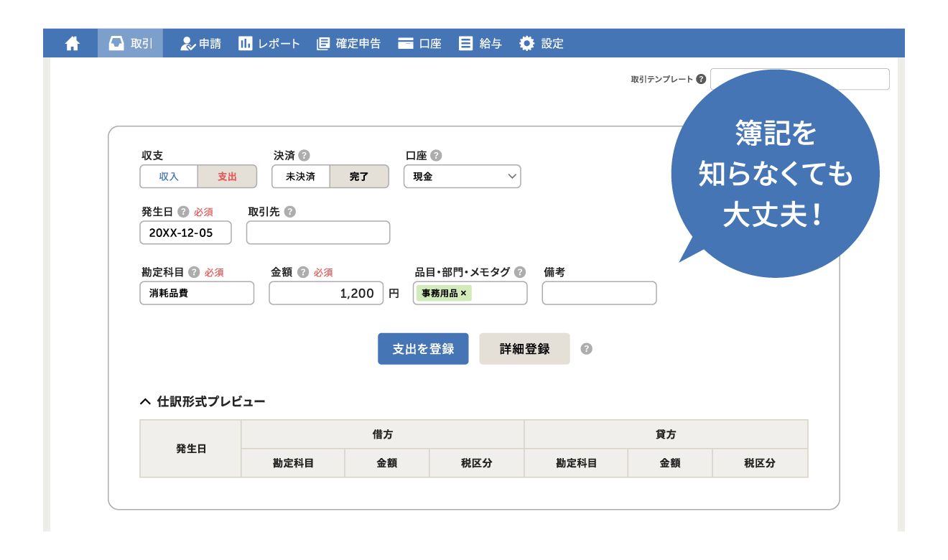Screen dimensions: 948x560
Task: Click 勘定科目 header under 貸方
Action: [576, 463]
